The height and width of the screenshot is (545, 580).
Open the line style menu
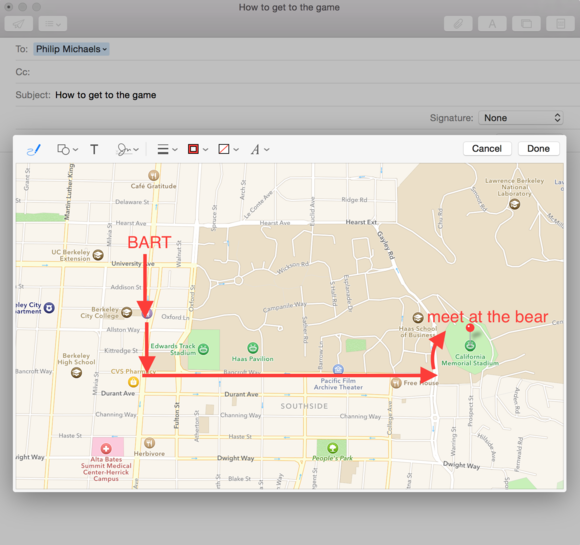167,149
